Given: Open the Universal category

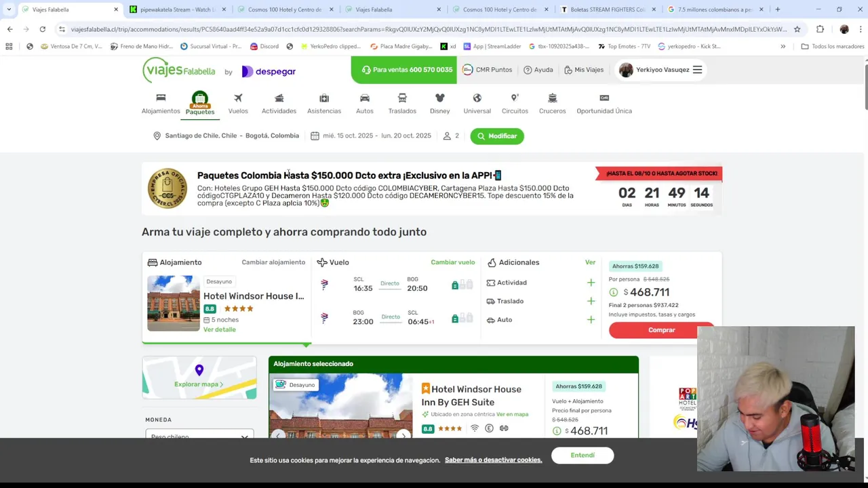Looking at the screenshot, I should click(477, 104).
